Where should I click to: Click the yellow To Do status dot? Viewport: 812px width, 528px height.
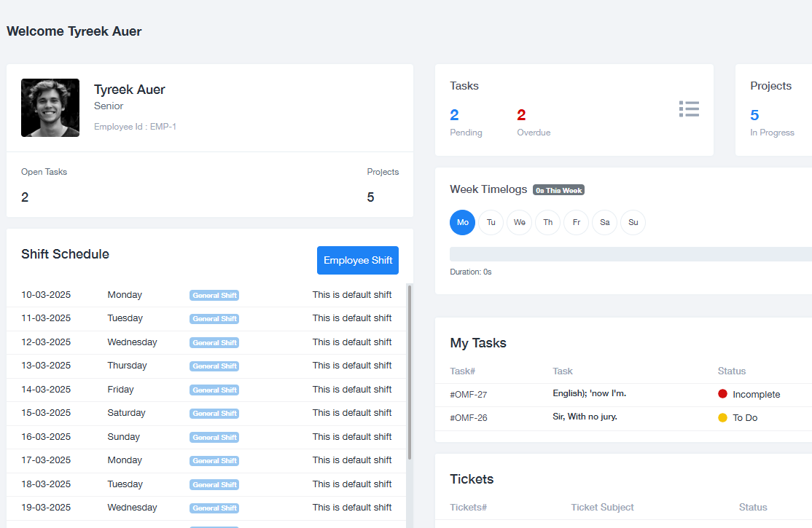[x=722, y=418]
